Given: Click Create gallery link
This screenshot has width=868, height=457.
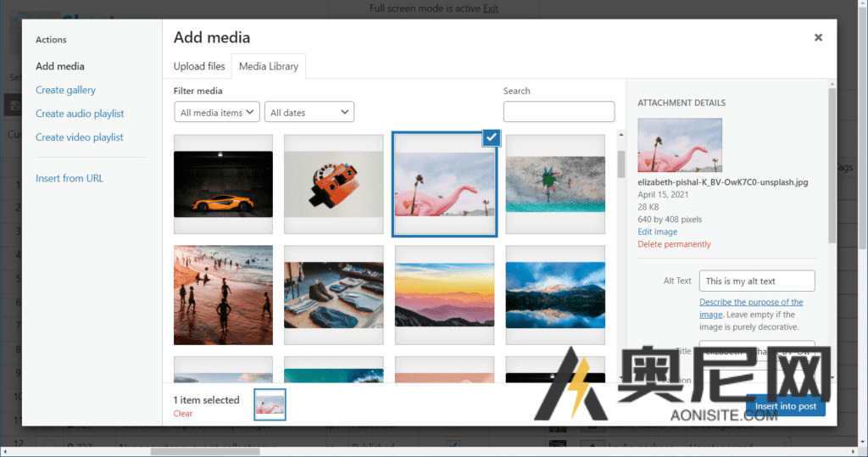Looking at the screenshot, I should (x=65, y=90).
